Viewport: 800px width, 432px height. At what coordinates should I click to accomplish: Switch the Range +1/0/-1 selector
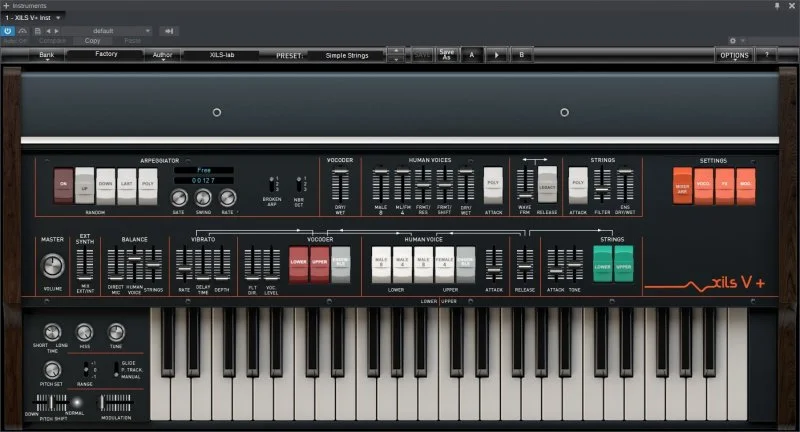point(86,369)
